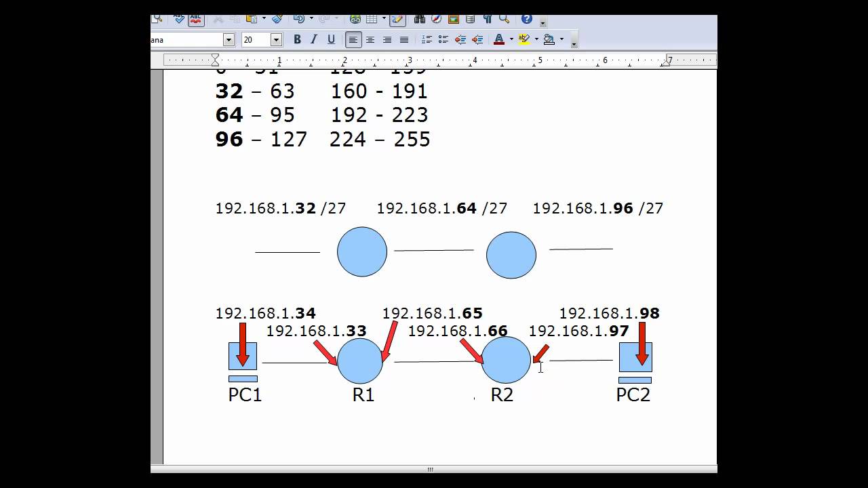Select Justified alignment
Viewport: 868px width, 488px height.
pyautogui.click(x=404, y=40)
